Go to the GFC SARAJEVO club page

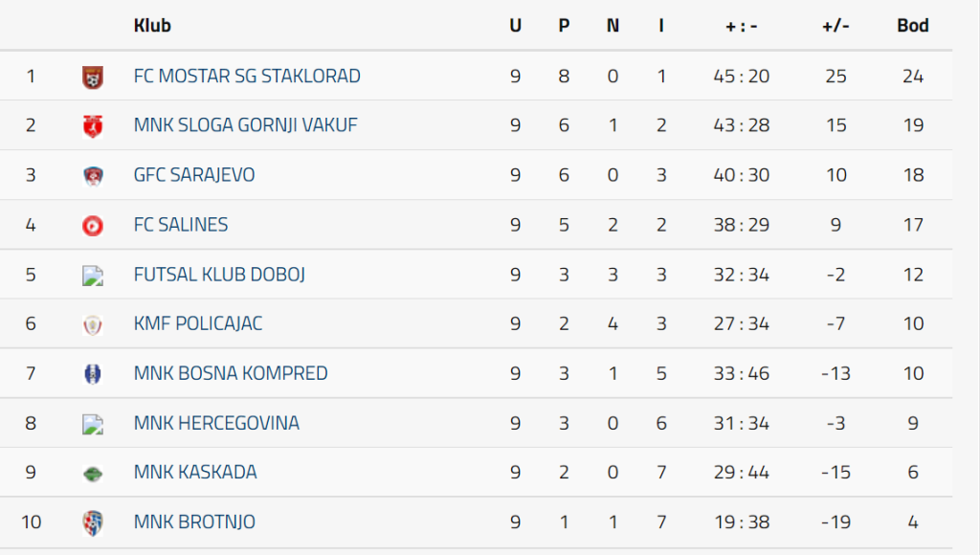click(x=194, y=175)
